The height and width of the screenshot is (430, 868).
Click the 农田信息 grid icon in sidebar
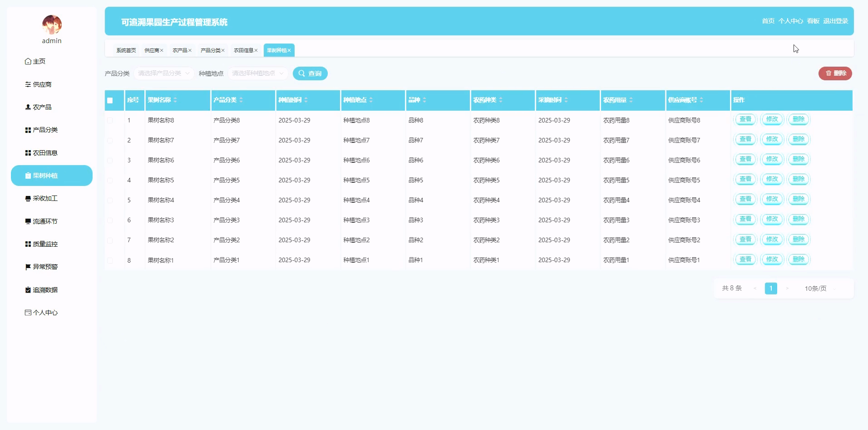pos(28,153)
